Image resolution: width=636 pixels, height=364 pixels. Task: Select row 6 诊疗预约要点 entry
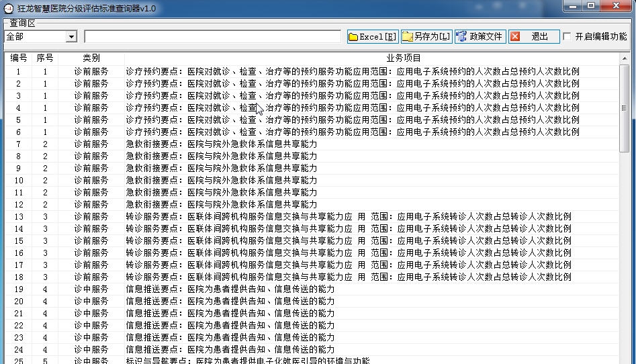tap(353, 132)
